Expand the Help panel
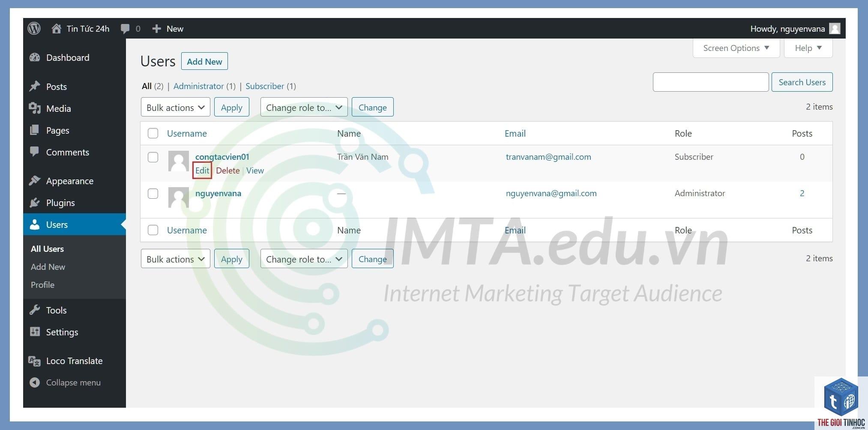This screenshot has width=868, height=430. click(x=808, y=48)
